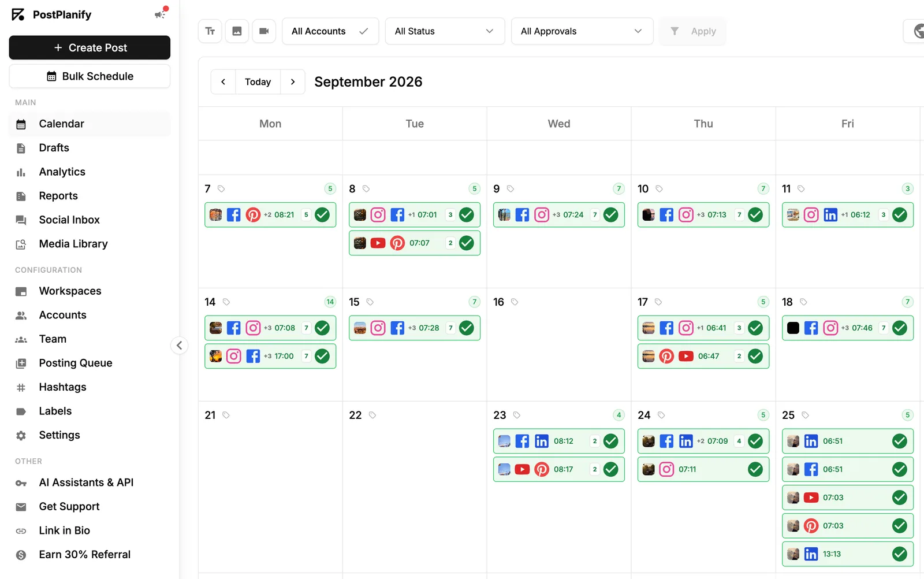Open the All Approvals dropdown
Screen dimensions: 924x579
click(x=582, y=31)
